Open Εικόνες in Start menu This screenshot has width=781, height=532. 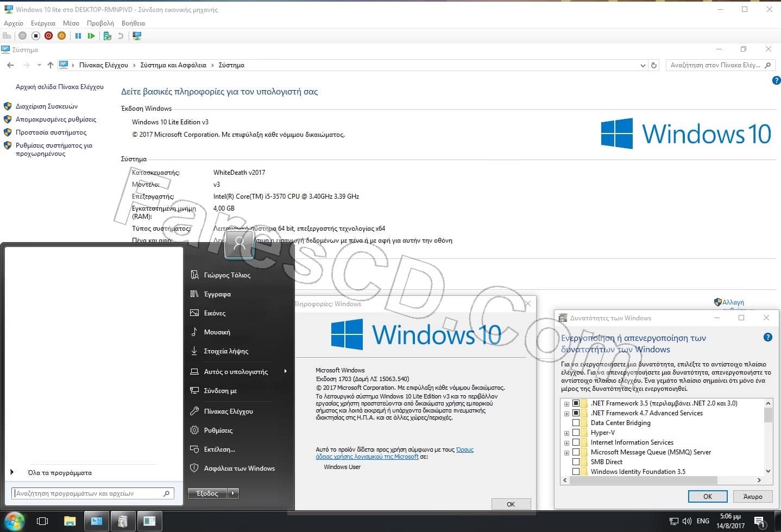coord(215,313)
